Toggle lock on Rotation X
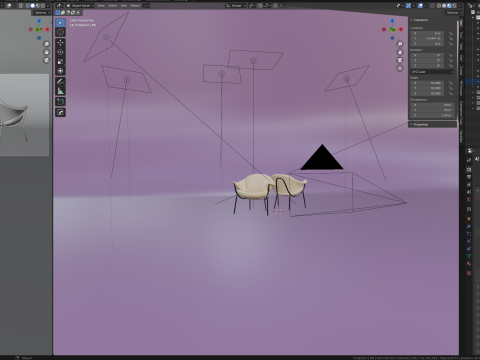The image size is (480, 360). pos(450,55)
